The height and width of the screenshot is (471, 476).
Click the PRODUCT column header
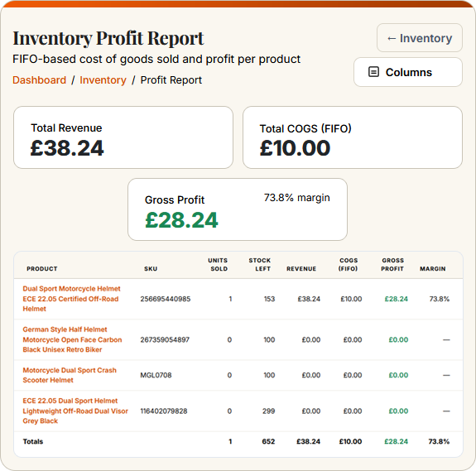(x=42, y=268)
